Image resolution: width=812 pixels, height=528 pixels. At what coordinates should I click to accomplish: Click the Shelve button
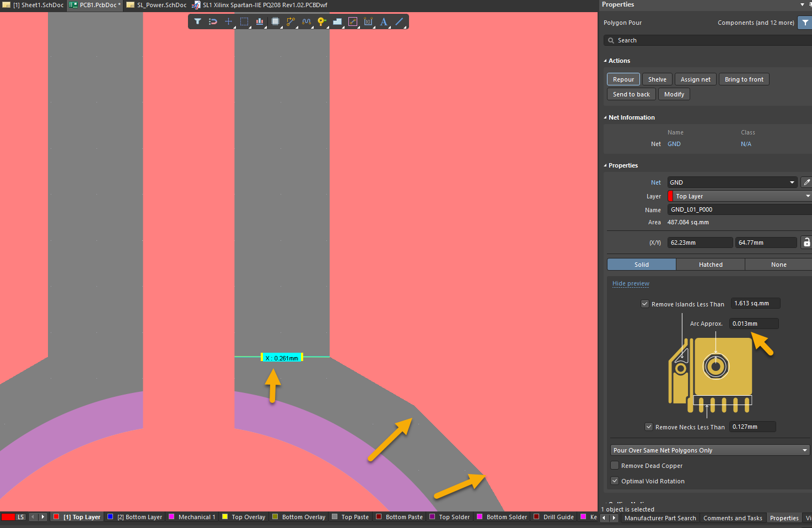tap(657, 79)
